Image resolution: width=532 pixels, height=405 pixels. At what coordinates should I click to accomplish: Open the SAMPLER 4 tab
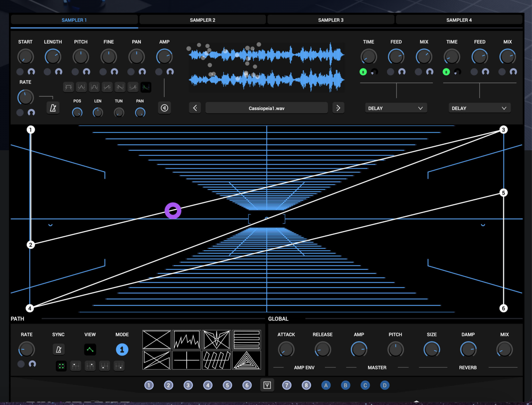pyautogui.click(x=459, y=20)
